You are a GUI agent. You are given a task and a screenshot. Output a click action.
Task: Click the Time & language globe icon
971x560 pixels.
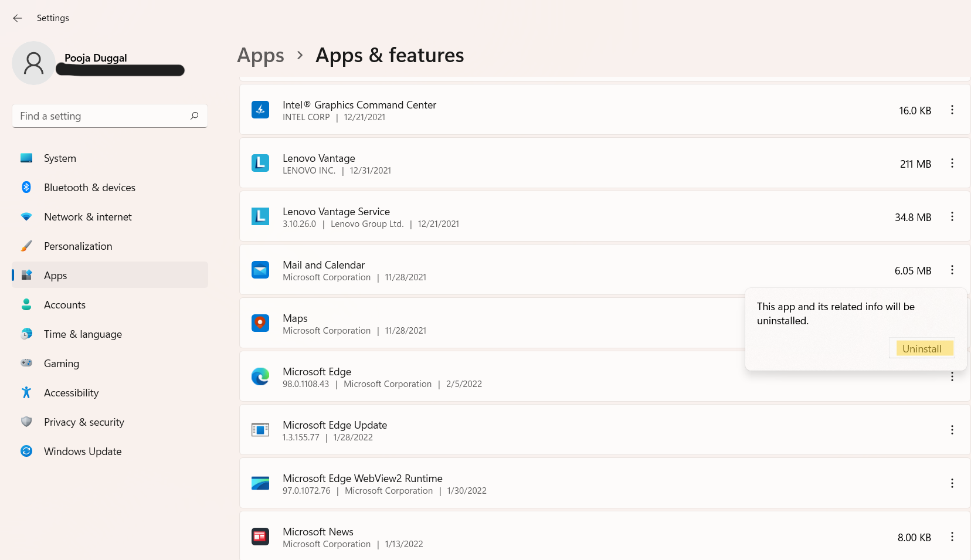coord(26,334)
